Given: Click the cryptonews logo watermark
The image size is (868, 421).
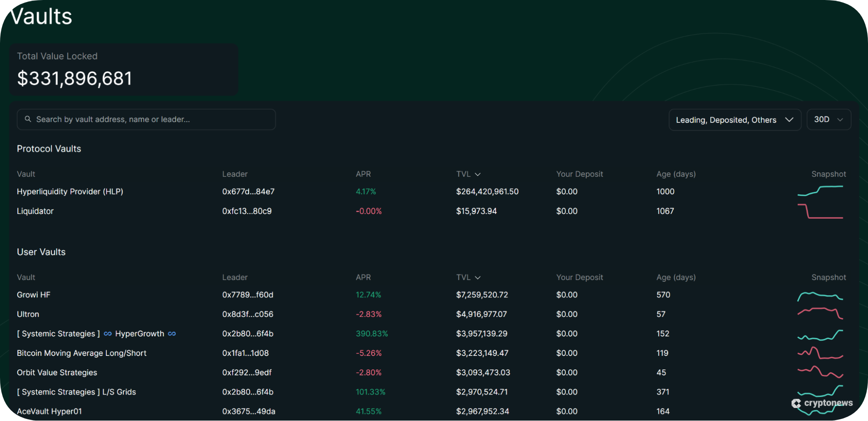Looking at the screenshot, I should 822,403.
